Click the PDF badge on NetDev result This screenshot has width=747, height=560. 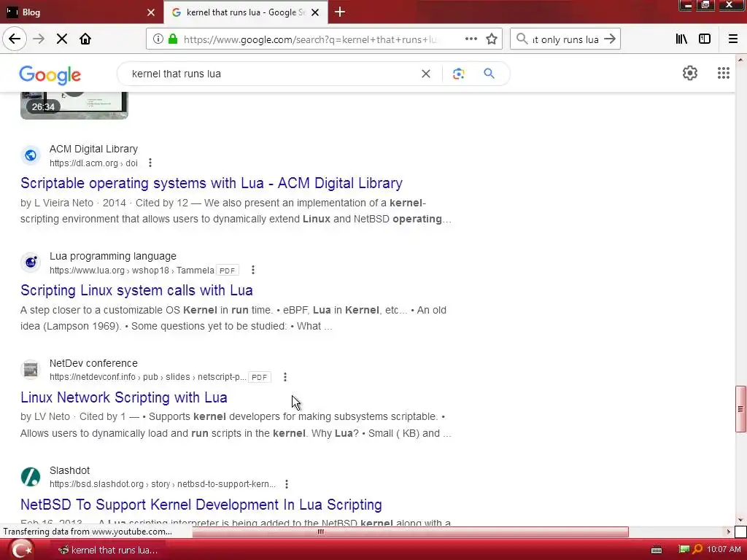[259, 377]
